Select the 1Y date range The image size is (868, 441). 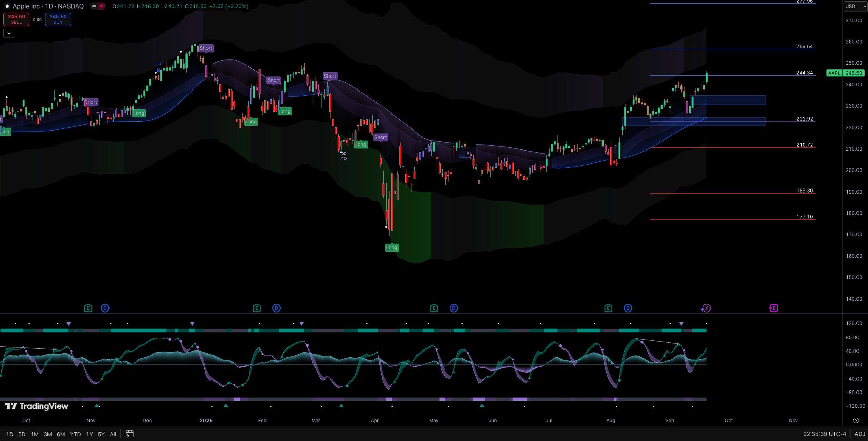tap(90, 434)
